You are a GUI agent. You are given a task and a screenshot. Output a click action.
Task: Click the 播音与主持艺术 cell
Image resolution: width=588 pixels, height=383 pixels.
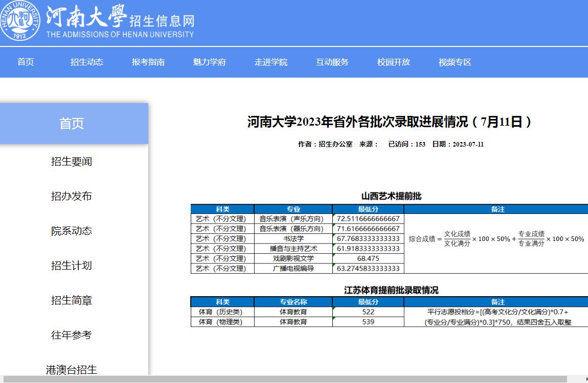pos(293,249)
